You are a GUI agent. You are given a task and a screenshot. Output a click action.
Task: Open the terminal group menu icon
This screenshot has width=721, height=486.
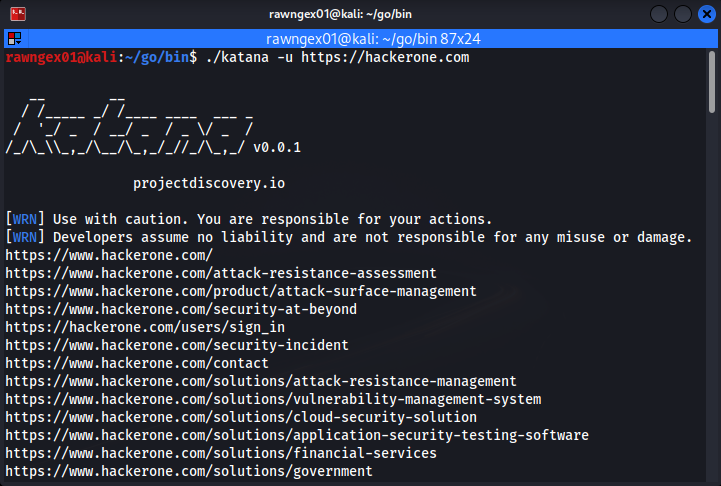pyautogui.click(x=15, y=39)
